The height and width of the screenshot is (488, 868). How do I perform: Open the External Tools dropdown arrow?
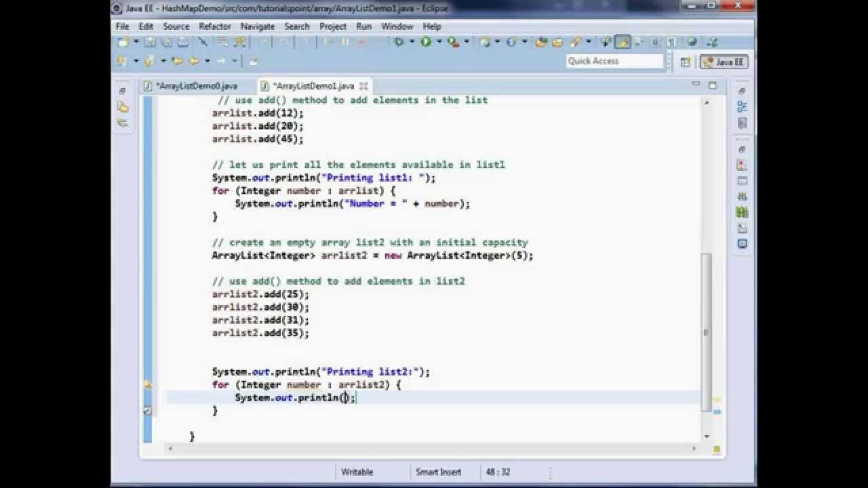coord(468,42)
